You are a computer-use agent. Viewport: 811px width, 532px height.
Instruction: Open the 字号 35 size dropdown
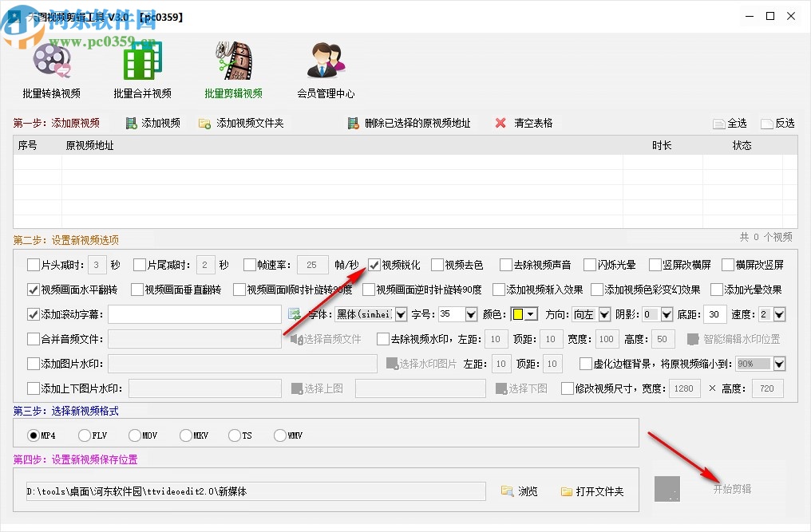point(471,313)
